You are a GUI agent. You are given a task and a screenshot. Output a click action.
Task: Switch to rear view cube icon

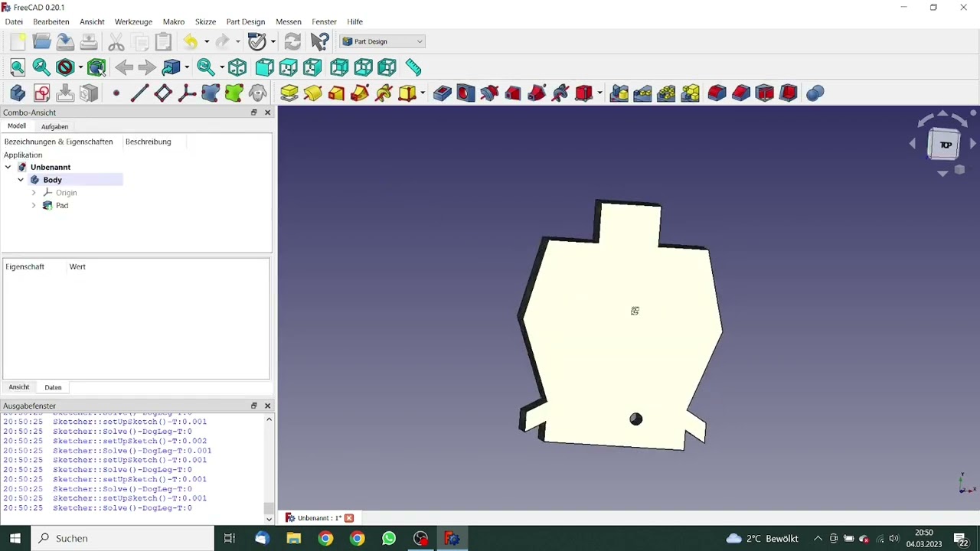(339, 67)
